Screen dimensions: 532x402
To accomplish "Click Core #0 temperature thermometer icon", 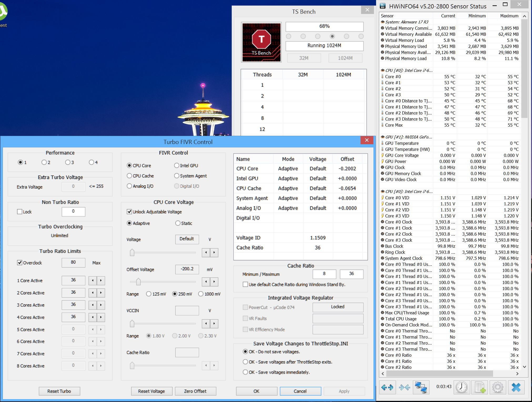I will point(382,77).
